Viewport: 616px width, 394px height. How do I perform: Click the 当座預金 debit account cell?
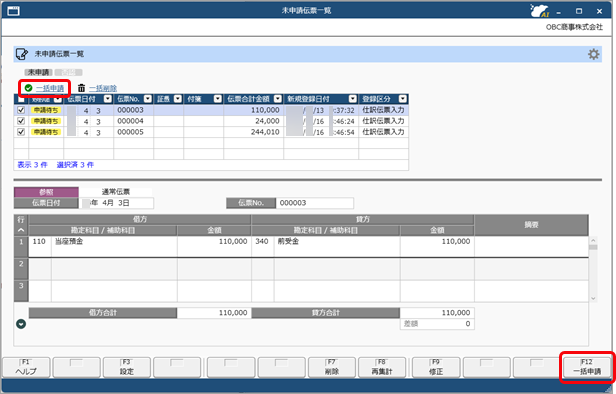(114, 247)
